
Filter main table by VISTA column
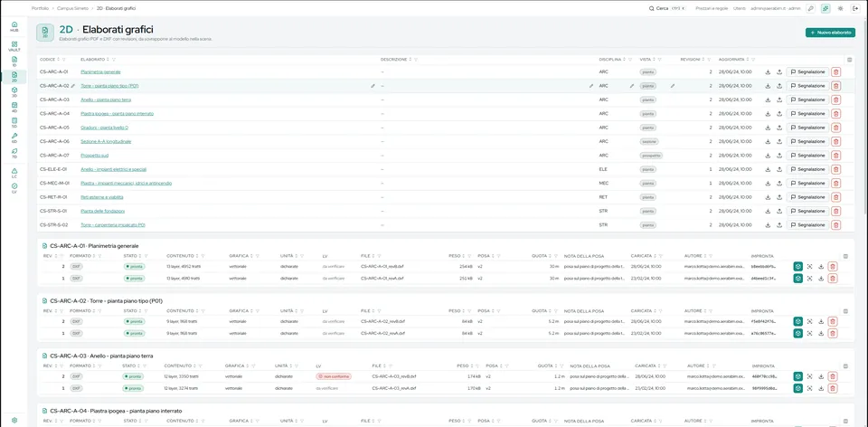coord(659,60)
